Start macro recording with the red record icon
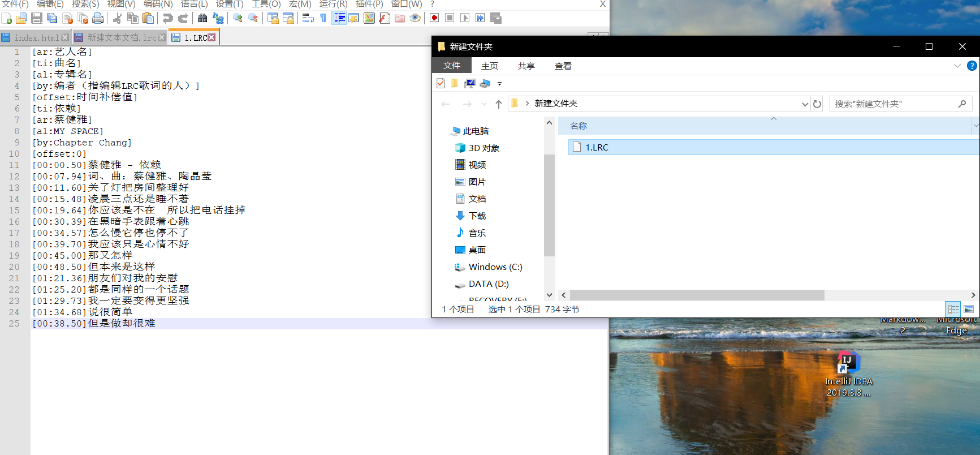Image resolution: width=980 pixels, height=455 pixels. (x=434, y=18)
